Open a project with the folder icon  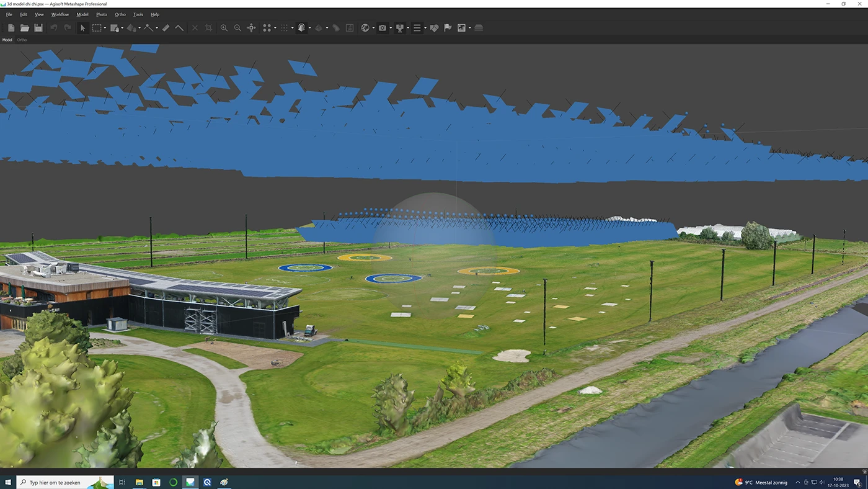click(25, 28)
